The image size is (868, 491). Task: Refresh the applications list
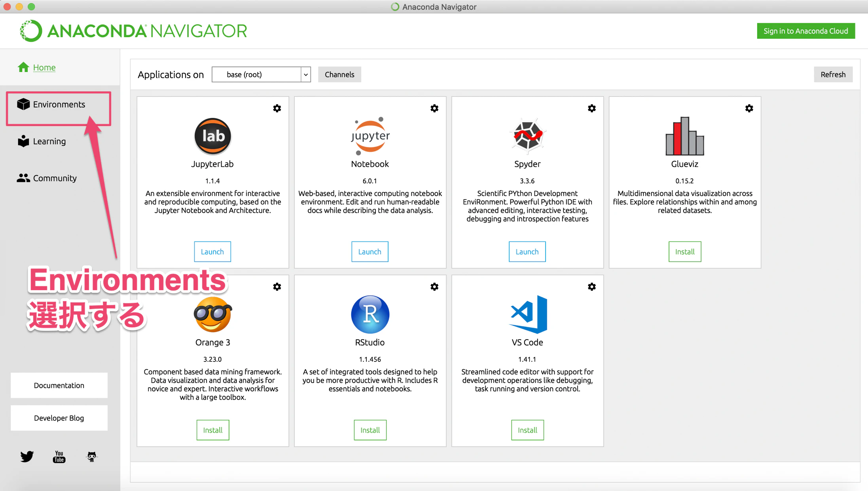coord(833,74)
